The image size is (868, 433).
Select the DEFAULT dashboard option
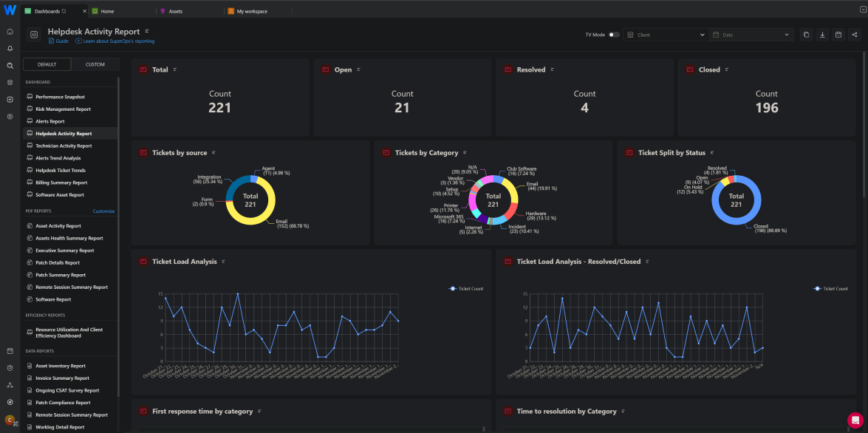point(47,64)
